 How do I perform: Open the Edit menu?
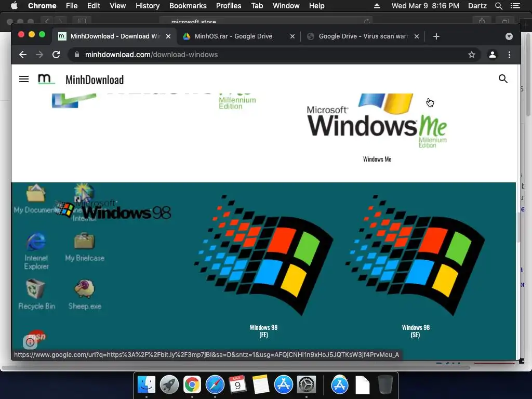coord(94,6)
